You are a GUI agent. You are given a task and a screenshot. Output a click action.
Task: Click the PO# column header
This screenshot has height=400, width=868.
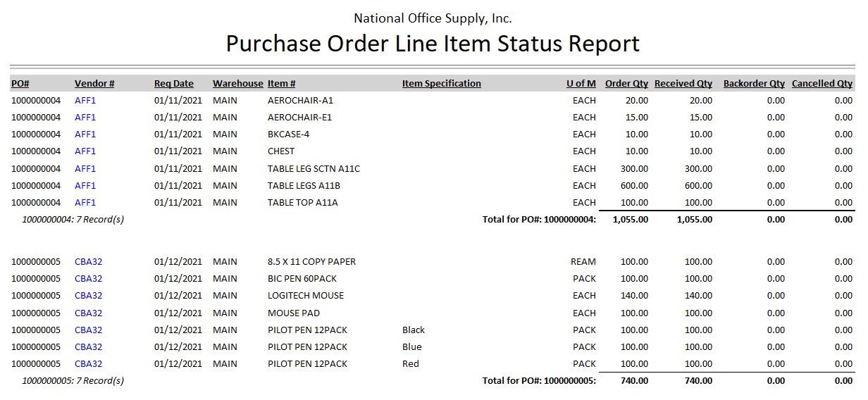click(20, 83)
